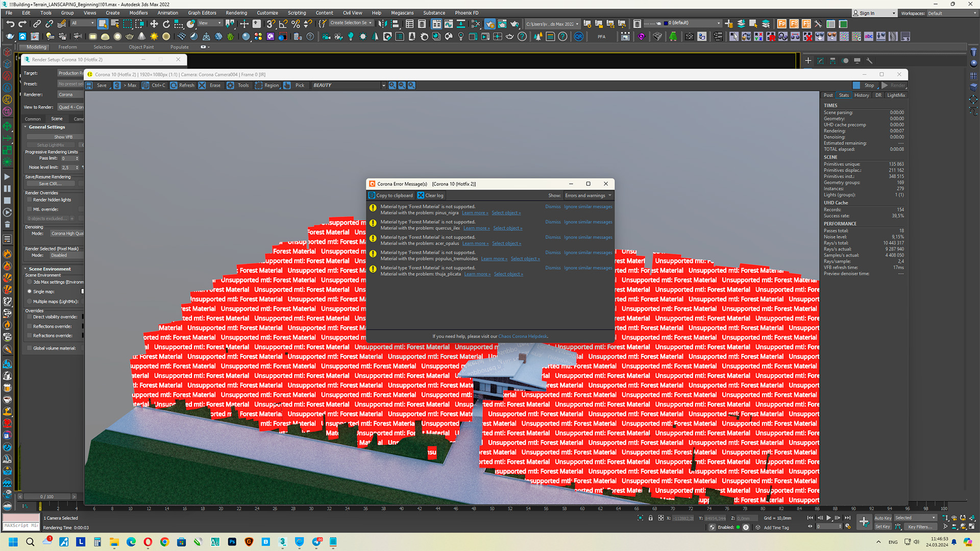
Task: Open the Megascans menu
Action: coord(402,13)
